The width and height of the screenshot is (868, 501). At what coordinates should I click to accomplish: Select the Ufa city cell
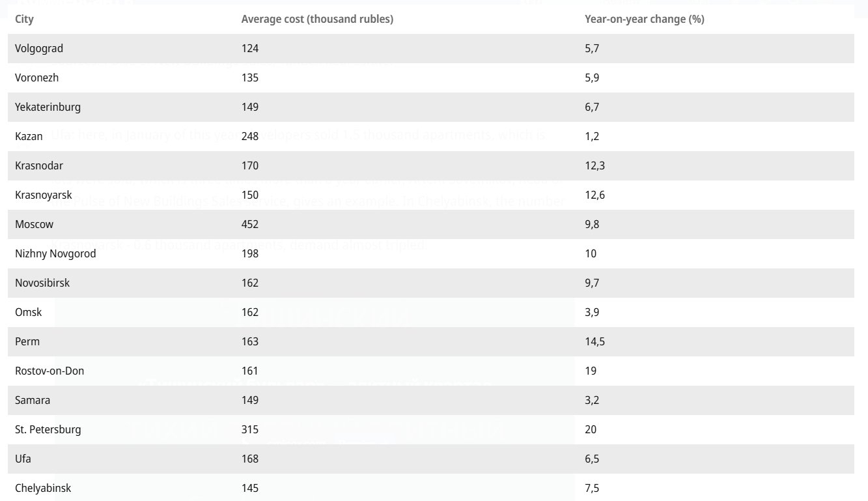[x=23, y=459]
